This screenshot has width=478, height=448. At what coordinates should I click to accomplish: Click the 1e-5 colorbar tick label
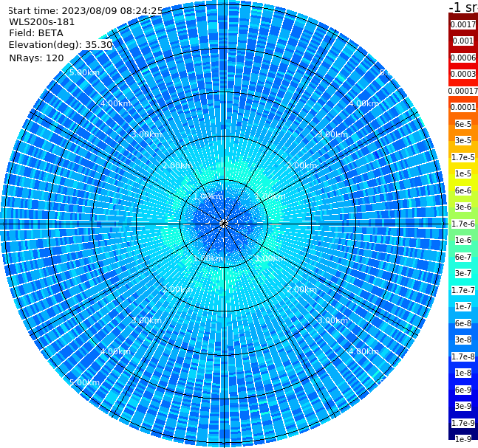[463, 173]
